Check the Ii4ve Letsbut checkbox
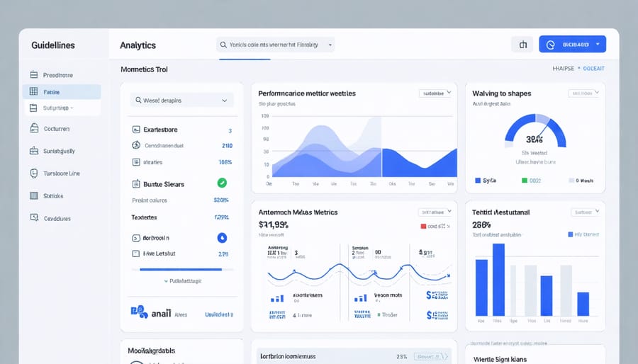This screenshot has height=364, width=638. click(136, 254)
